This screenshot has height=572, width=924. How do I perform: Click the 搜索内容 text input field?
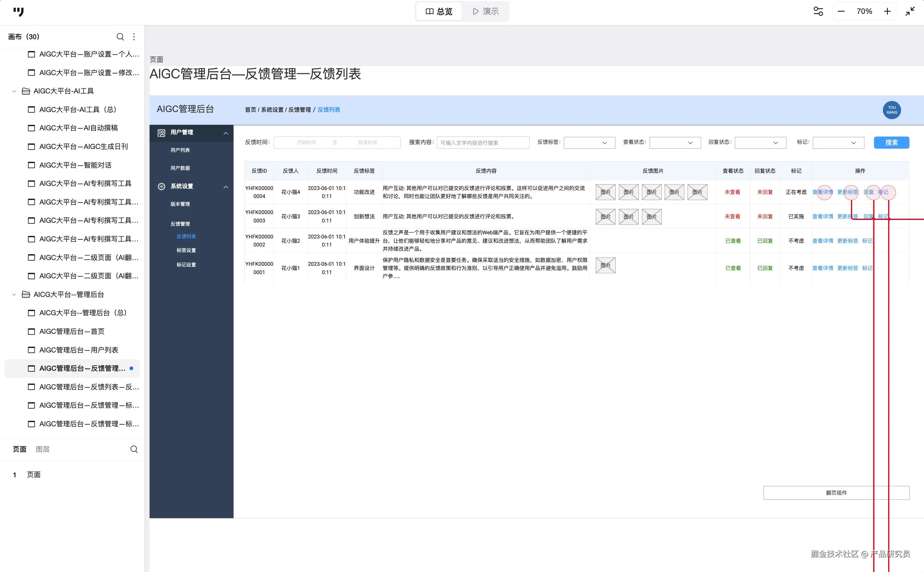483,143
